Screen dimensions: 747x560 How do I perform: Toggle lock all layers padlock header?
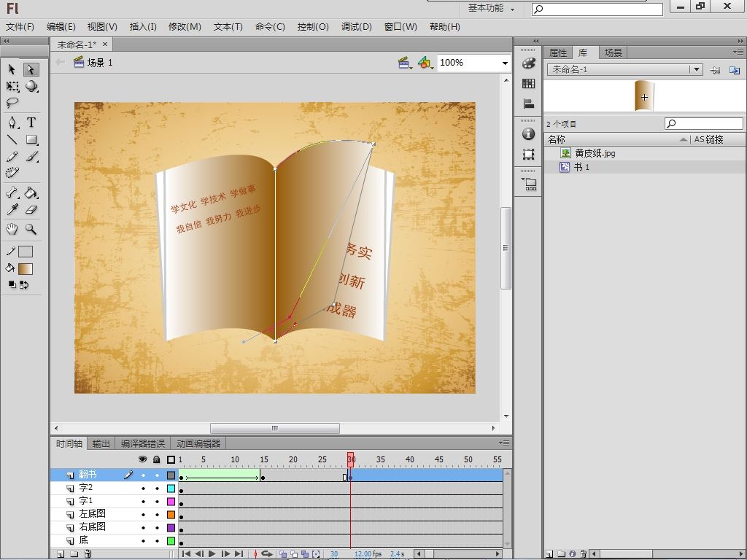(x=157, y=459)
